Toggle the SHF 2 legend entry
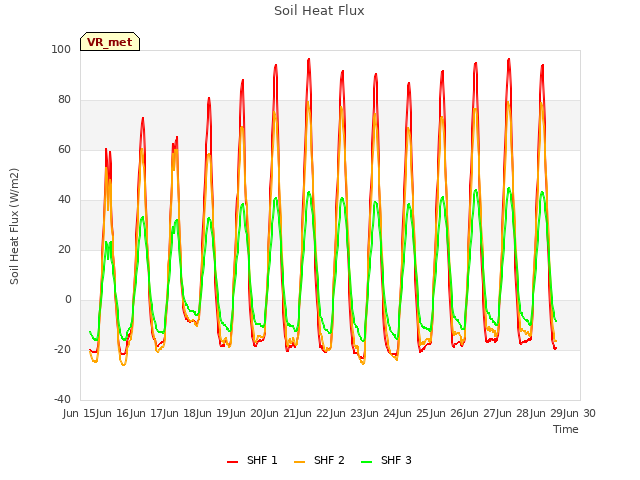Viewport: 640px width, 480px height. tap(319, 460)
